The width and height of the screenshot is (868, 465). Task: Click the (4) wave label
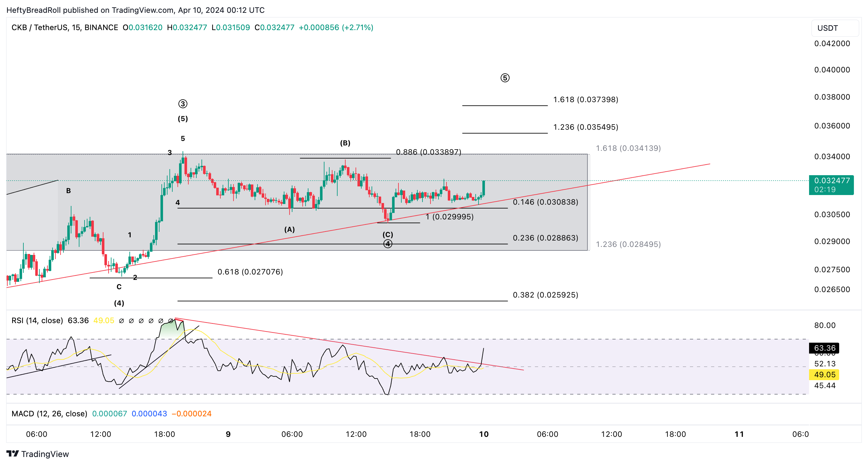coord(119,303)
